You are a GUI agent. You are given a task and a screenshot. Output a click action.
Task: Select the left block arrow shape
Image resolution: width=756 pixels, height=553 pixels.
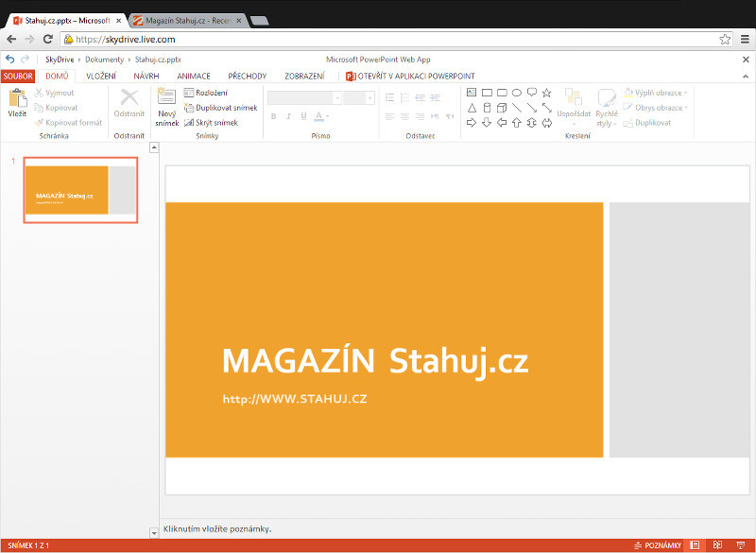pyautogui.click(x=502, y=123)
